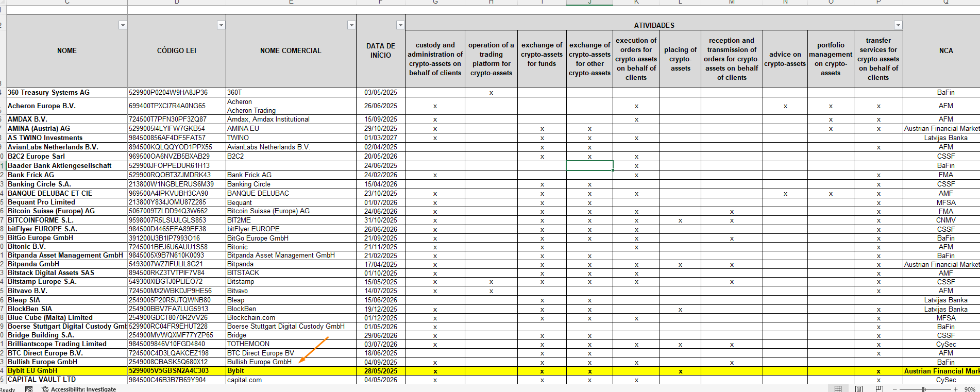Screen dimensions: 980x392
Task: Click LEI code 391200IJ3B1IP7993O16
Action: pos(177,238)
